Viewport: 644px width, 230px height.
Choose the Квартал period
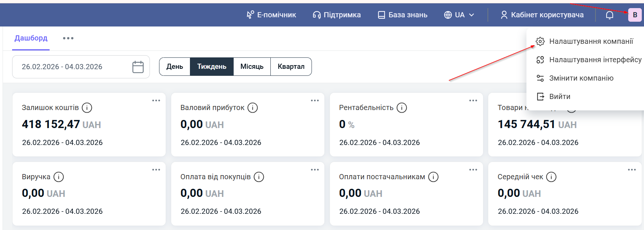point(291,67)
